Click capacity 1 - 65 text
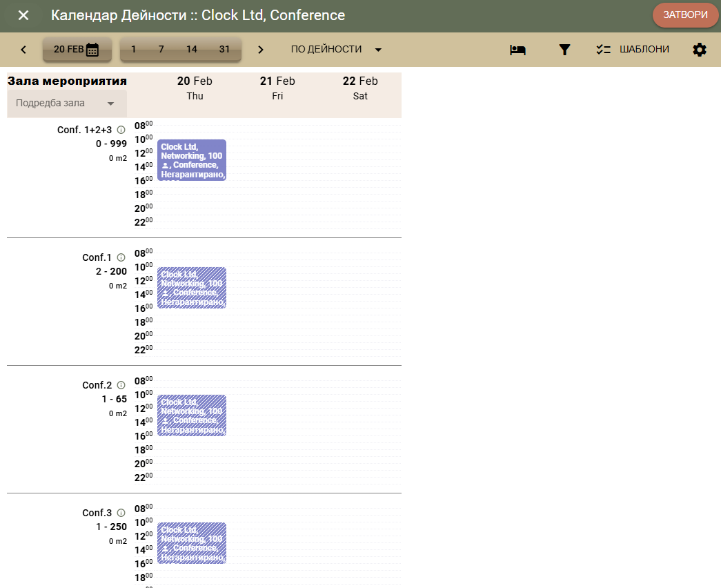 (115, 399)
